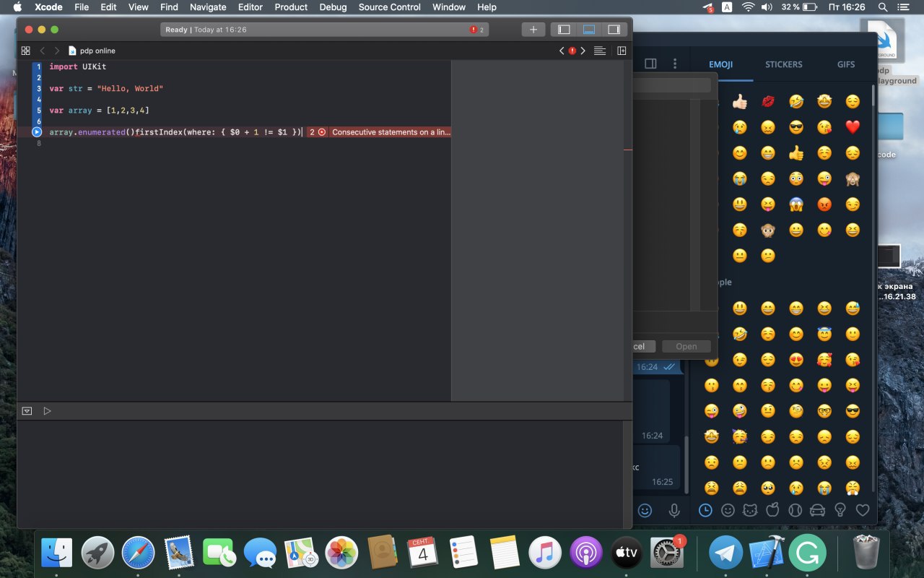Open Spotlight search in menu bar
Image resolution: width=924 pixels, height=578 pixels.
pos(883,7)
